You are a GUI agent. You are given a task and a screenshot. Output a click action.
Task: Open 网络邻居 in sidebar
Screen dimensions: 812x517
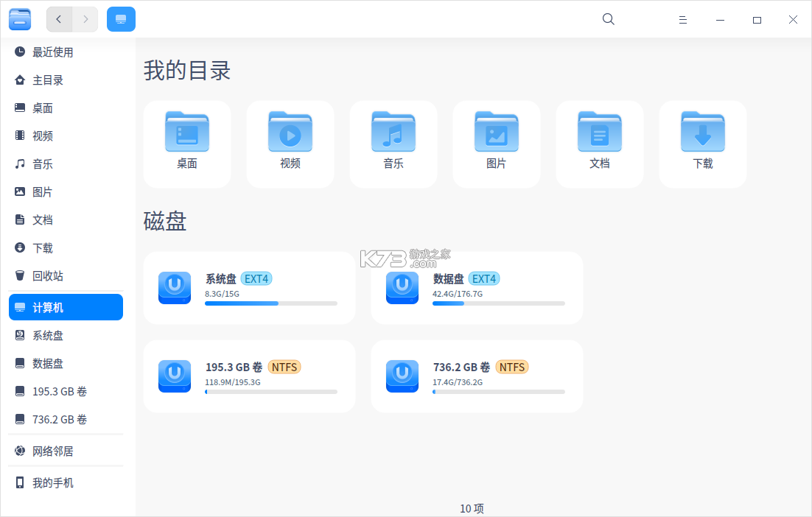[66, 451]
